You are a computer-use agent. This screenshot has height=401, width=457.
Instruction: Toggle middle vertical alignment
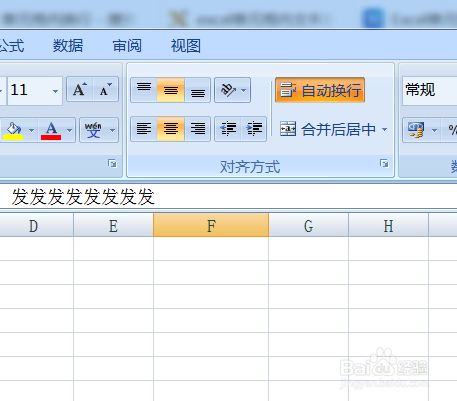tap(170, 90)
